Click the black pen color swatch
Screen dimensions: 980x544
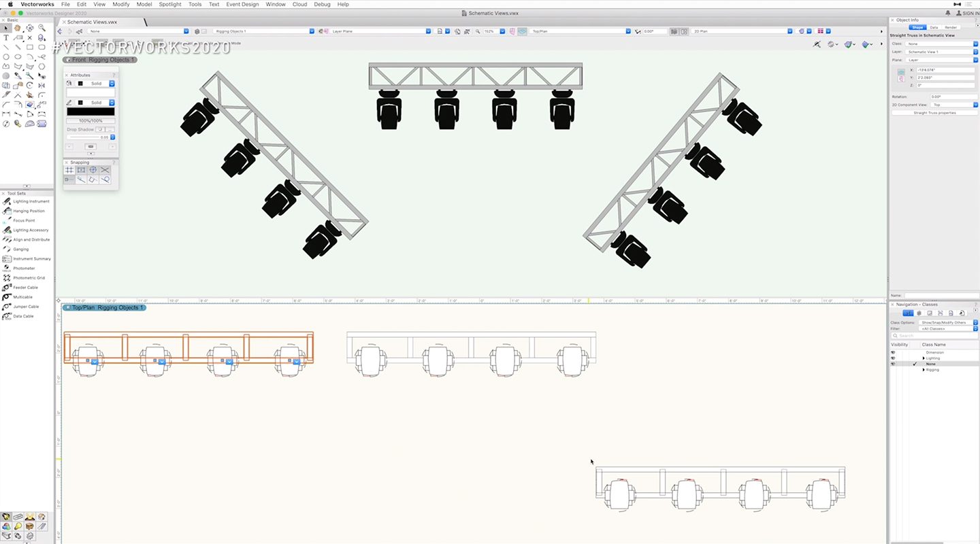(91, 112)
